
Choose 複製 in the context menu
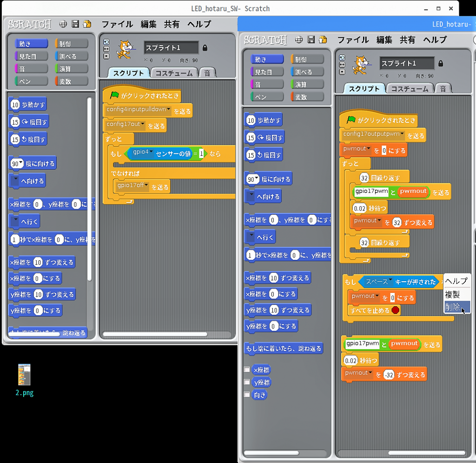pos(457,294)
